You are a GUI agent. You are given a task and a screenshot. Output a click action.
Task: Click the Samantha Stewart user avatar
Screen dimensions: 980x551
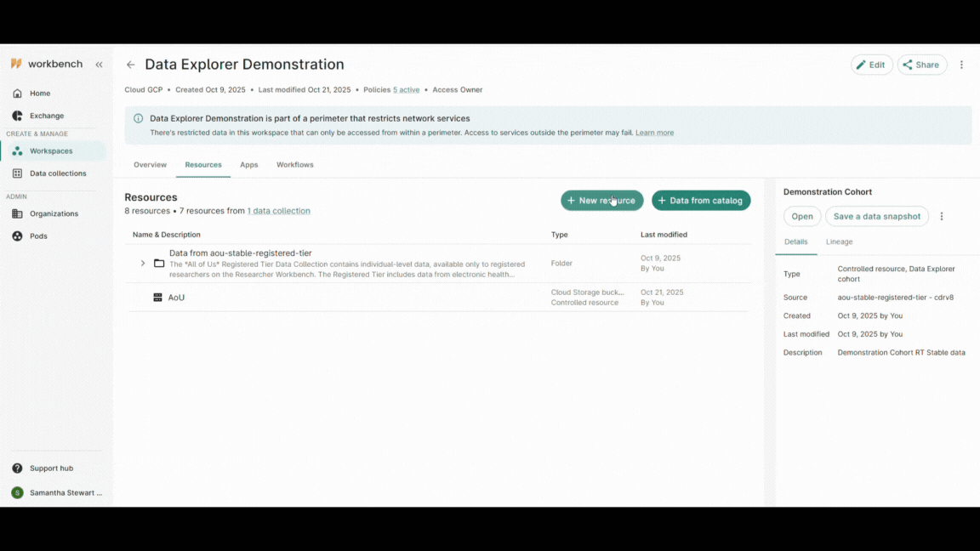[x=18, y=493]
